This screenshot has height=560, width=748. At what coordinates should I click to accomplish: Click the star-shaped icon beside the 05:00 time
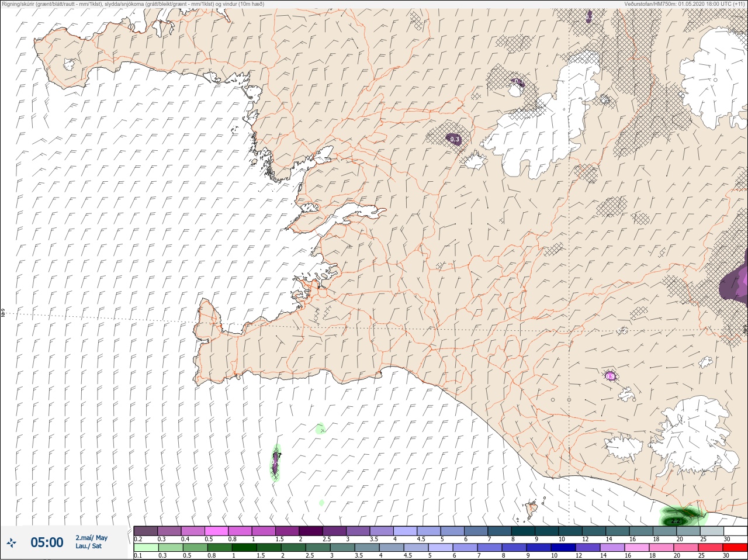pyautogui.click(x=12, y=543)
